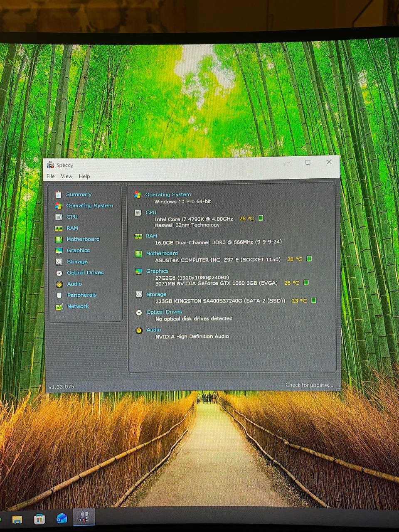
Task: Open File Explorer from the taskbar
Action: pyautogui.click(x=17, y=519)
